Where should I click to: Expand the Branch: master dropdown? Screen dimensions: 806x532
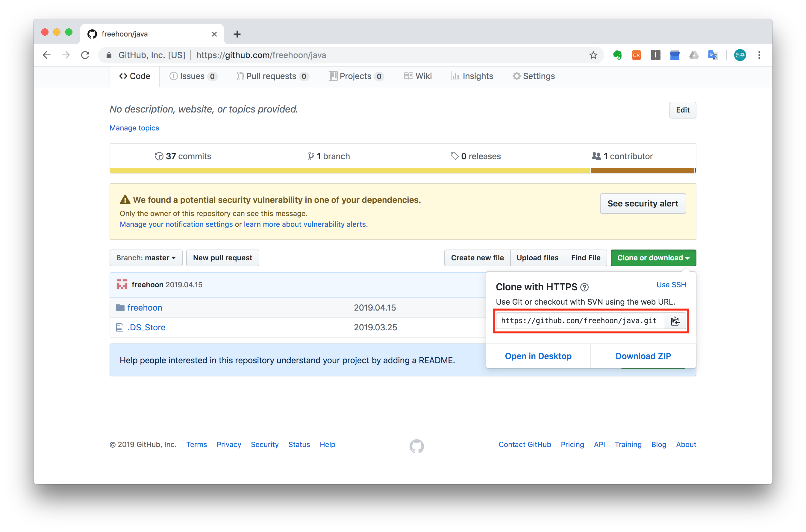tap(146, 258)
